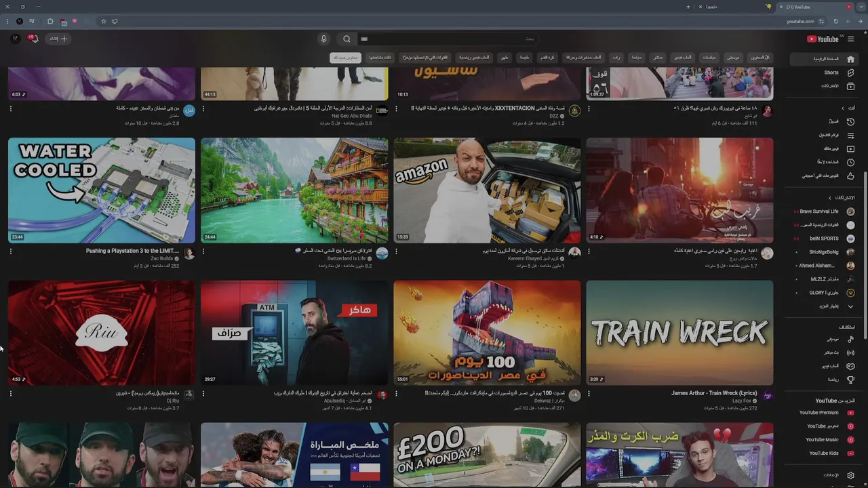This screenshot has width=868, height=488.
Task: Play the £200 on a Monday thumbnail
Action: coord(487,455)
